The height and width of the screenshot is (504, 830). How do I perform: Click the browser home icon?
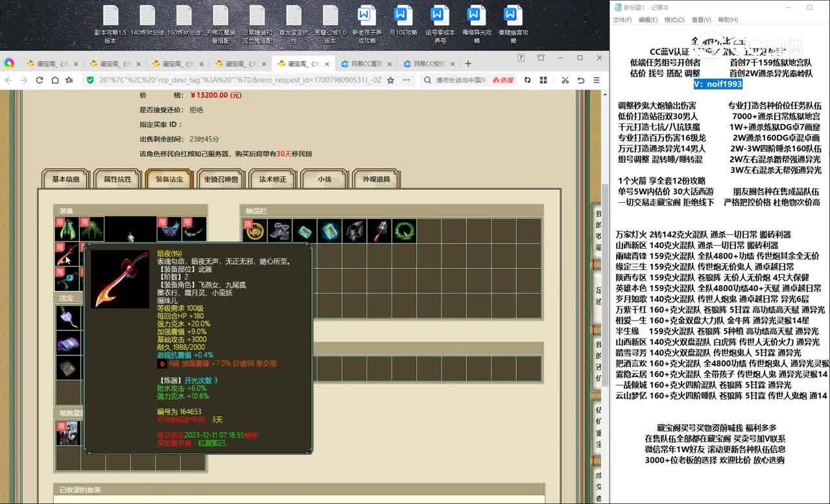coord(54,80)
